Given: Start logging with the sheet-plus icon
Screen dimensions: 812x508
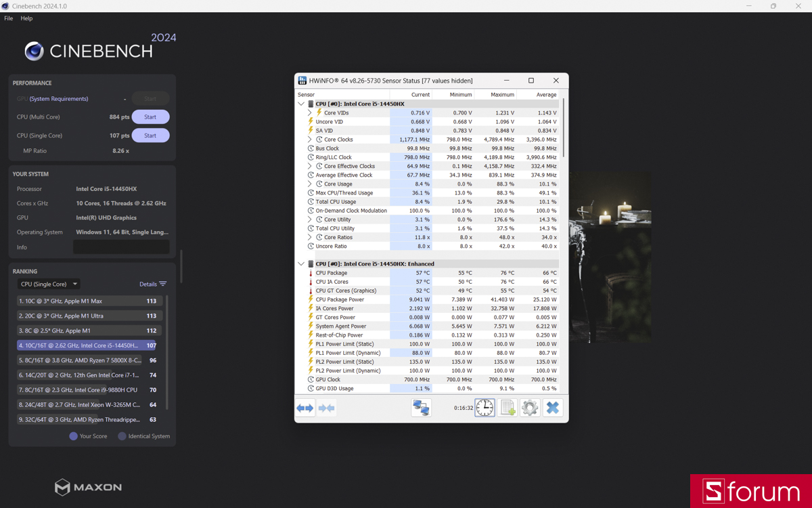Looking at the screenshot, I should click(507, 408).
